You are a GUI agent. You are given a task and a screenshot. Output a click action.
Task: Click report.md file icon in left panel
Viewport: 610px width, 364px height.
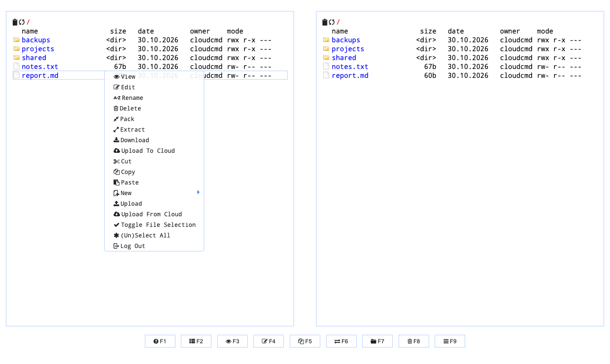pyautogui.click(x=17, y=75)
